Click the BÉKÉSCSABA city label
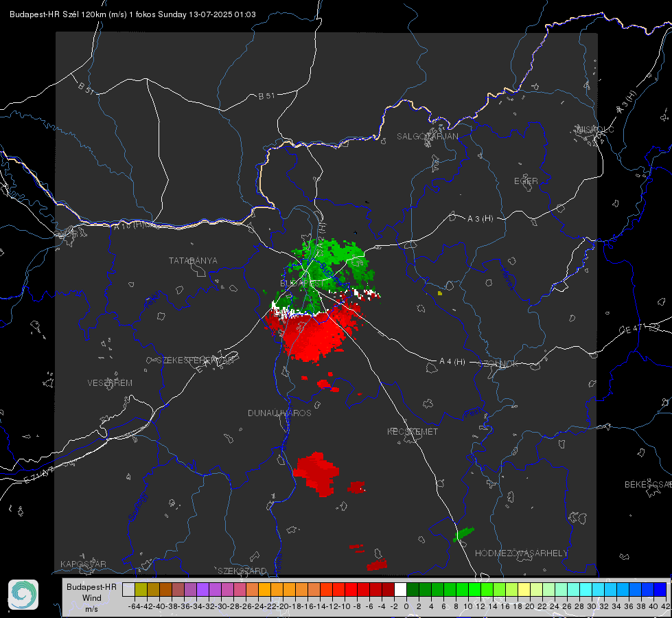 coord(648,485)
